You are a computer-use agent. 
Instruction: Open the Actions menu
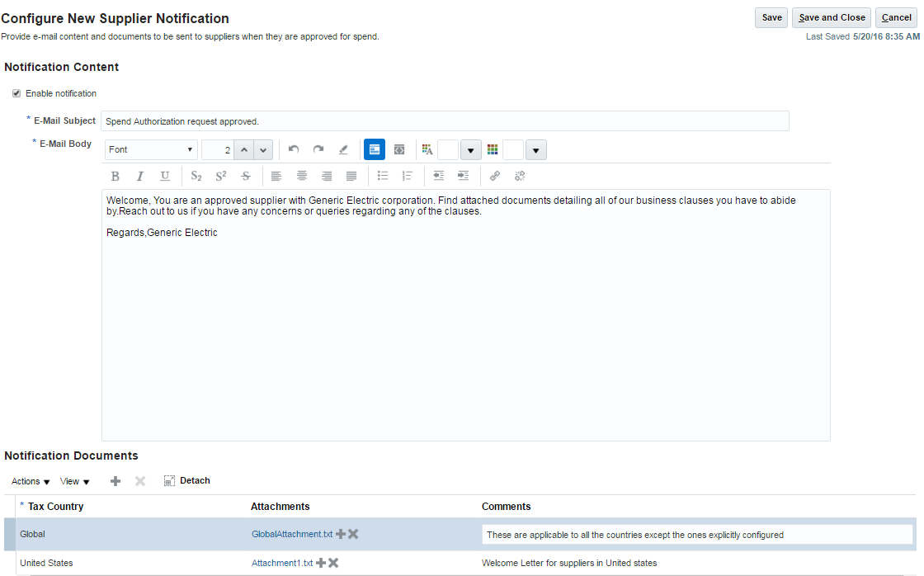click(x=31, y=481)
